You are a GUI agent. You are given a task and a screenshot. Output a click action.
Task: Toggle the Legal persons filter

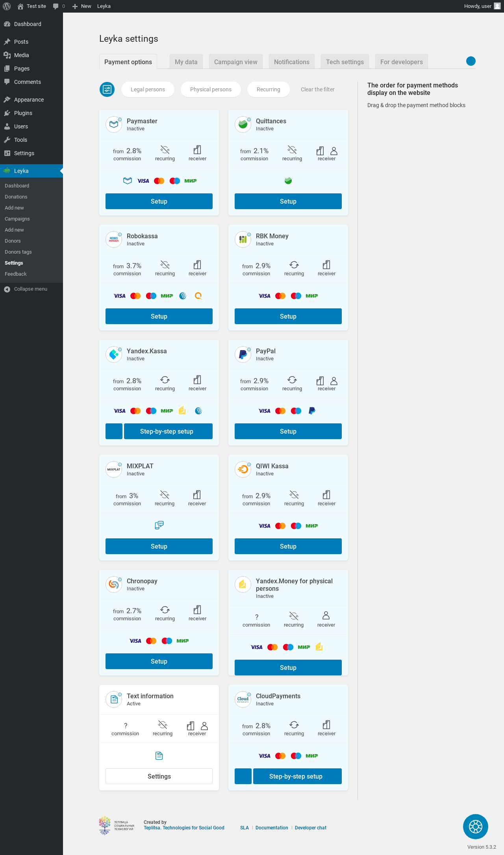point(148,89)
